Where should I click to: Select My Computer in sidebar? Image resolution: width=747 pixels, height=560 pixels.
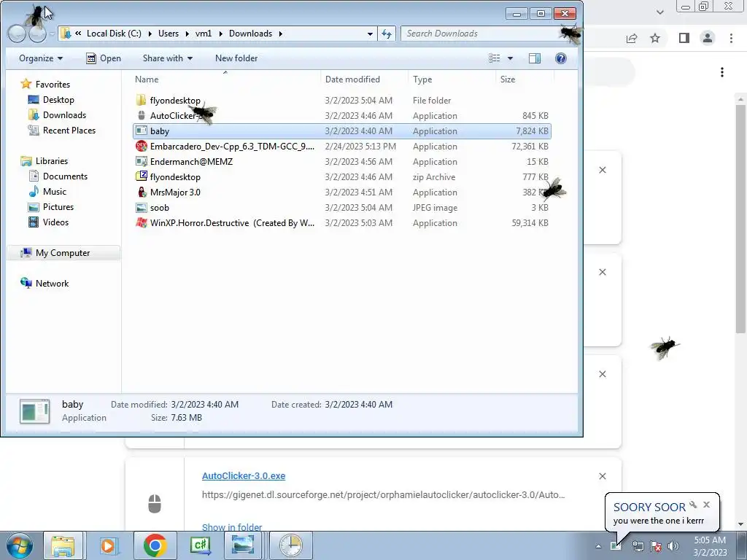click(63, 253)
